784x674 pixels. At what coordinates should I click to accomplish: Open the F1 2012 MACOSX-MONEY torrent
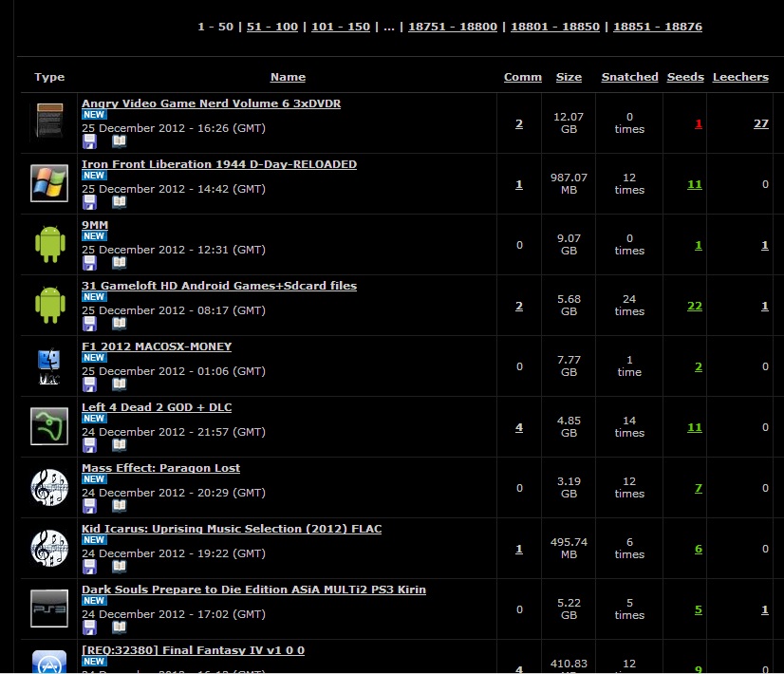pos(157,346)
